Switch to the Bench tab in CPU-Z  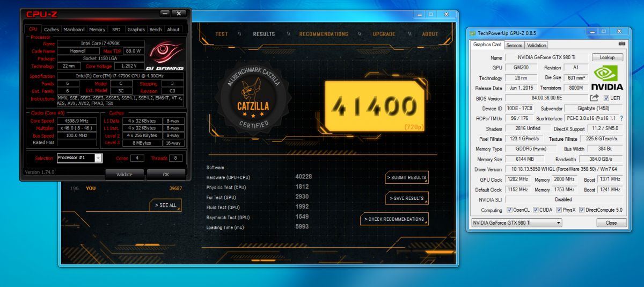click(x=156, y=30)
